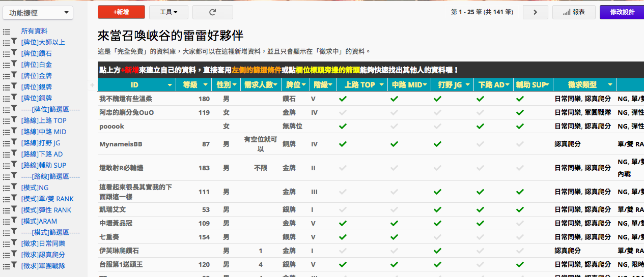Click the purple 修改設計 button
Screen dimensions: 644x277
pos(622,12)
